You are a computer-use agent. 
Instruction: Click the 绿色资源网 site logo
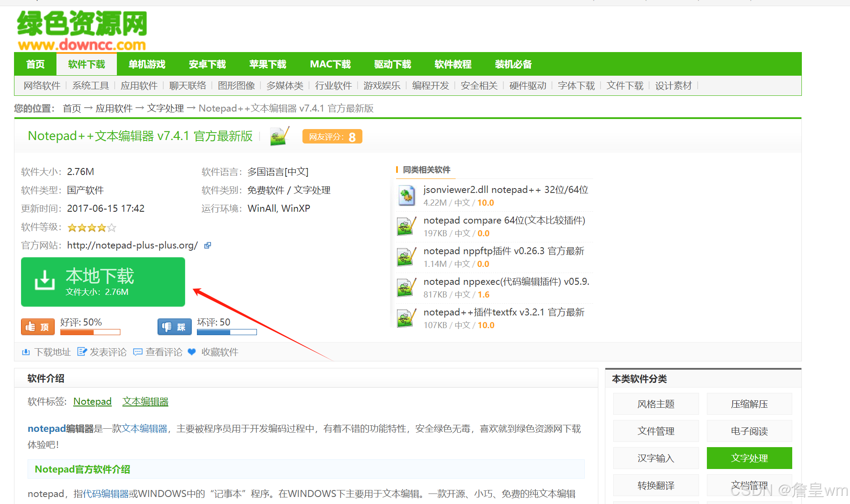click(82, 30)
